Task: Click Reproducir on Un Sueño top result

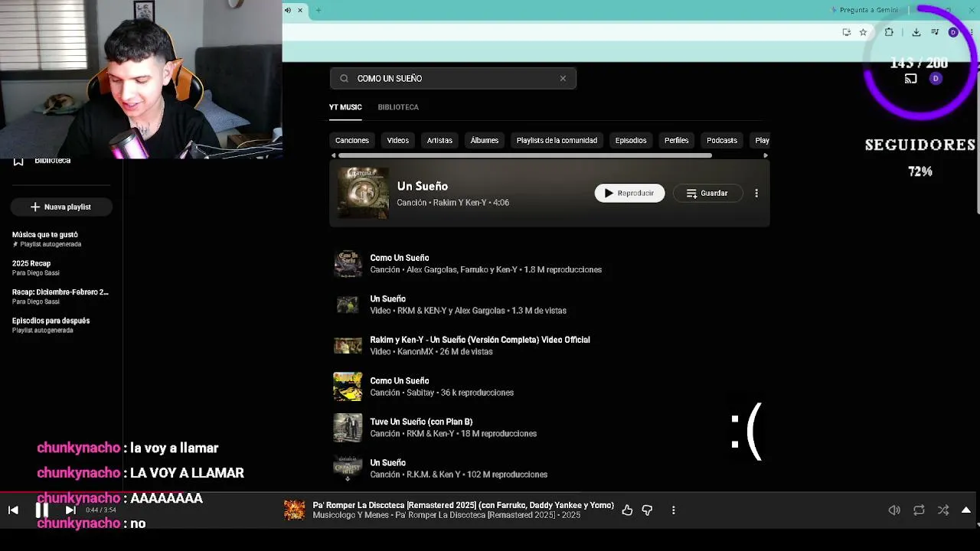Action: [x=629, y=194]
